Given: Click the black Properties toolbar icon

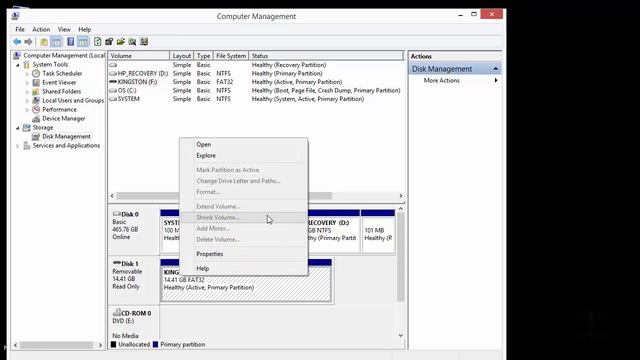Looking at the screenshot, I should click(109, 42).
